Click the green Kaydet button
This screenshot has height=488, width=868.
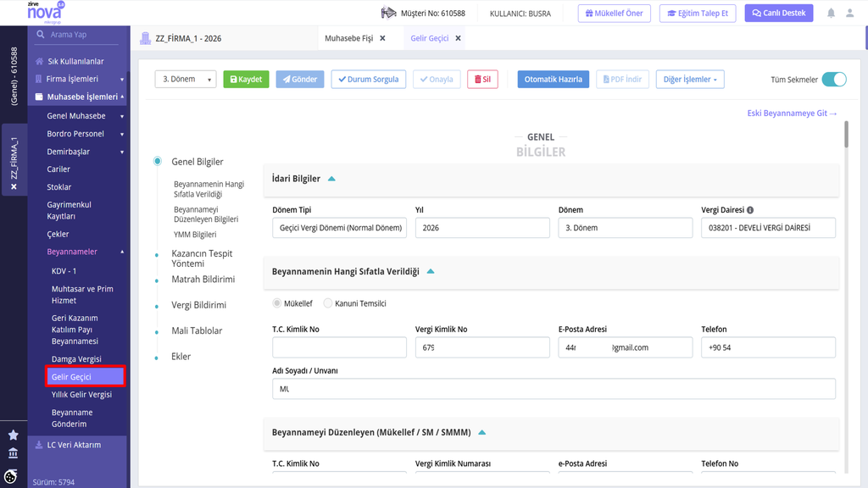[x=247, y=79]
